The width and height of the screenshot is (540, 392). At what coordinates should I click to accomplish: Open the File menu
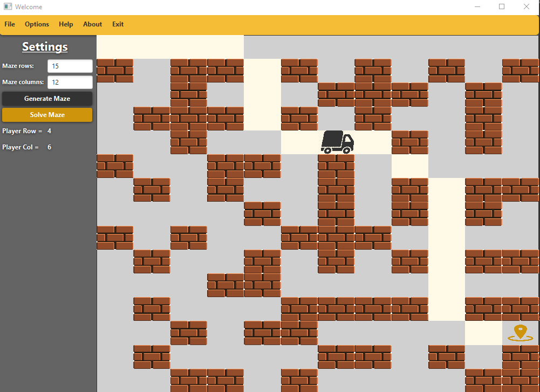tap(10, 24)
